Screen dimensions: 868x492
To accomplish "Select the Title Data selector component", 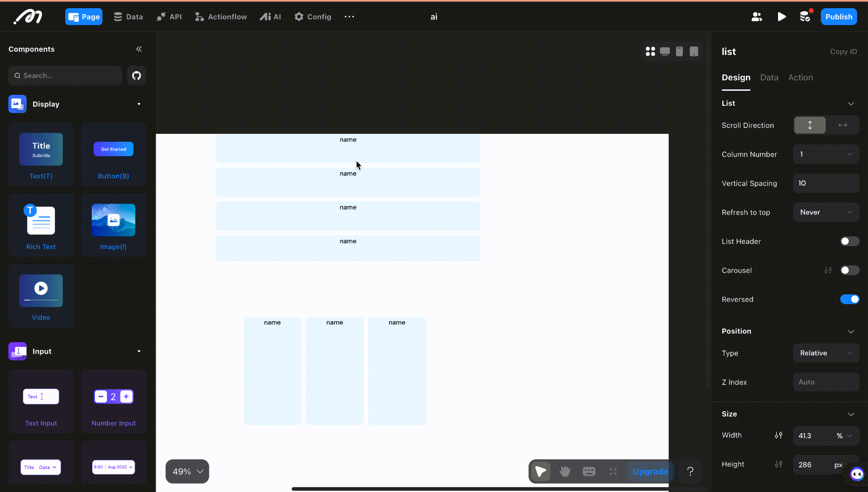I will (x=41, y=467).
